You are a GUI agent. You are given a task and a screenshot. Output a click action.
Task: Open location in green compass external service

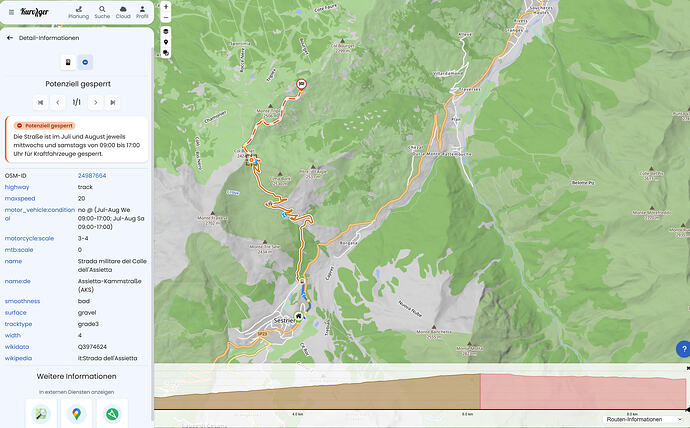112,413
